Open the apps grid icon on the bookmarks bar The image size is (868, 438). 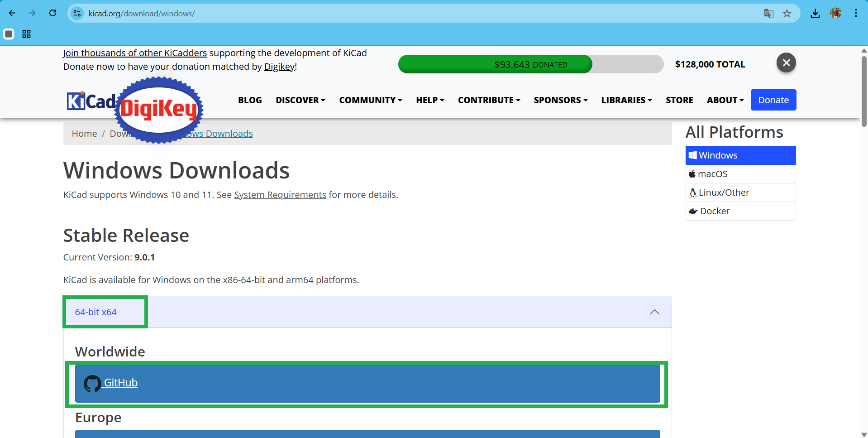click(27, 34)
